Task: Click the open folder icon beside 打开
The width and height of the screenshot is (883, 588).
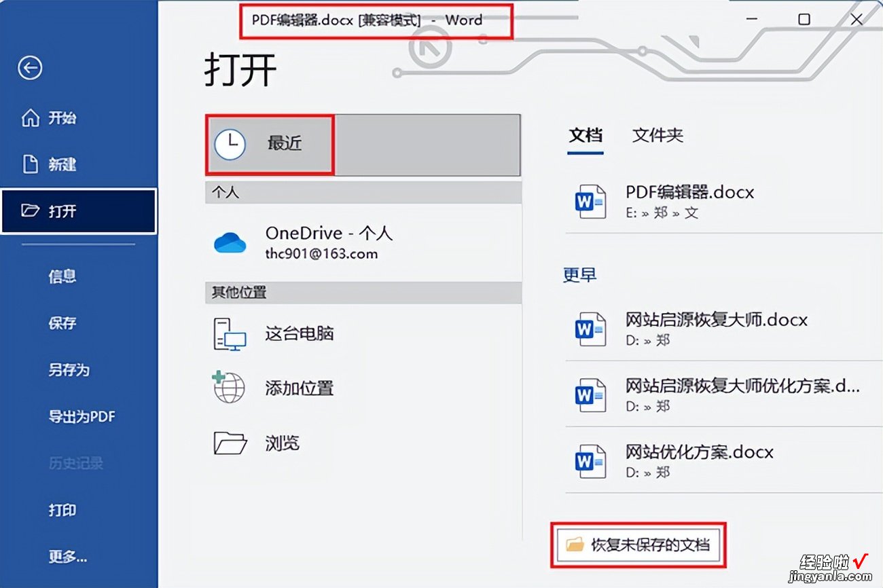Action: (31, 211)
